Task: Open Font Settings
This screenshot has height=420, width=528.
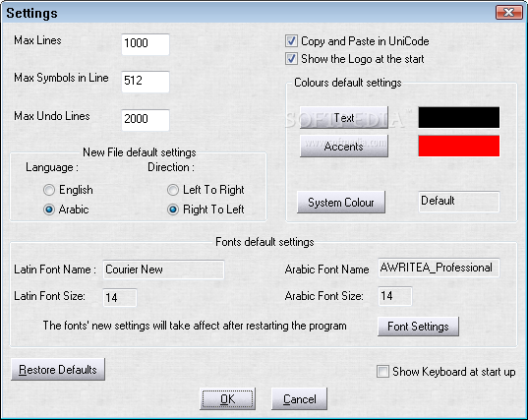Action: (x=418, y=327)
